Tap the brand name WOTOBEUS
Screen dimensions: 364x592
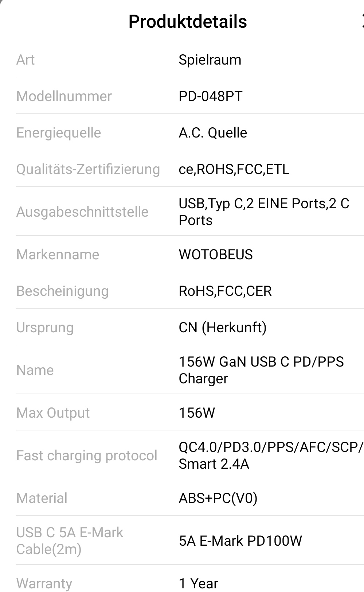(216, 255)
